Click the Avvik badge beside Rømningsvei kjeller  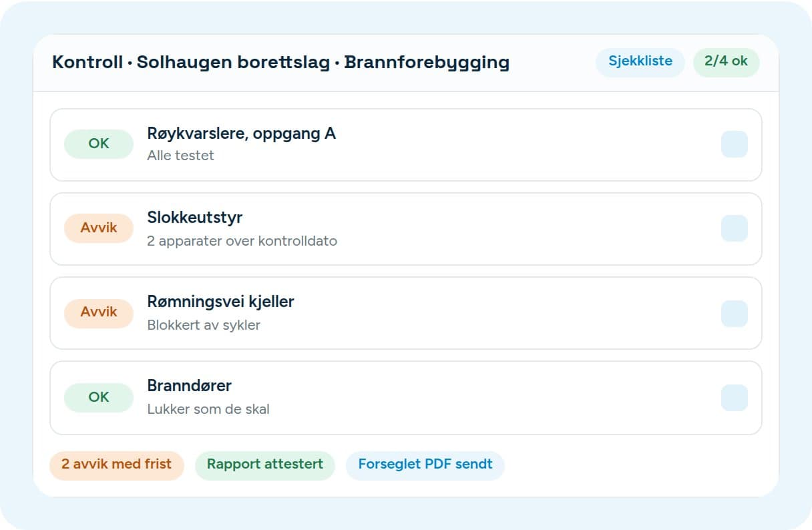[99, 313]
